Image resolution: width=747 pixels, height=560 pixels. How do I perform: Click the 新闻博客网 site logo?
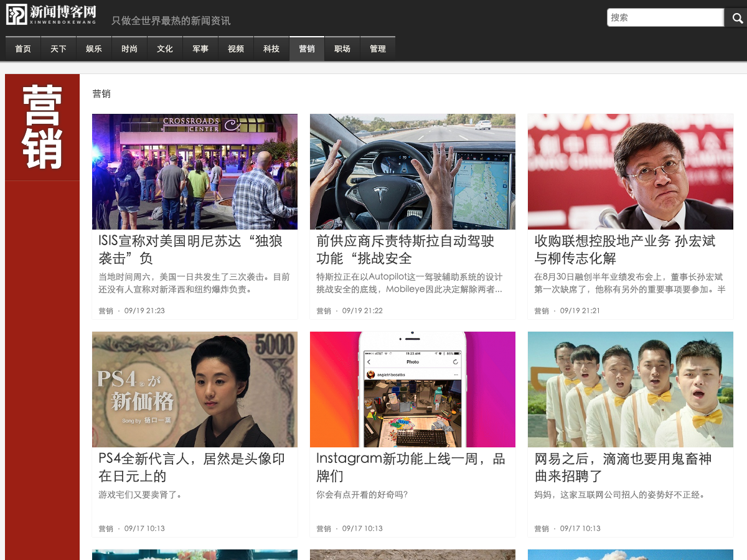point(52,15)
